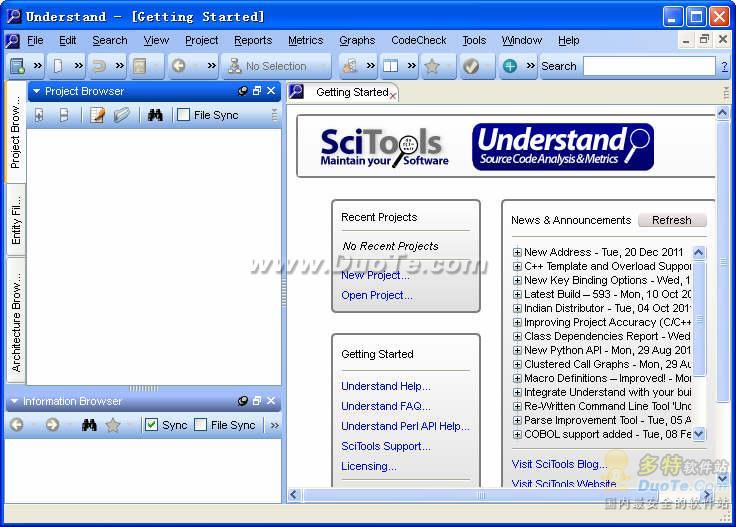Switch to Entity Filter side tab
The height and width of the screenshot is (527, 736).
point(16,220)
